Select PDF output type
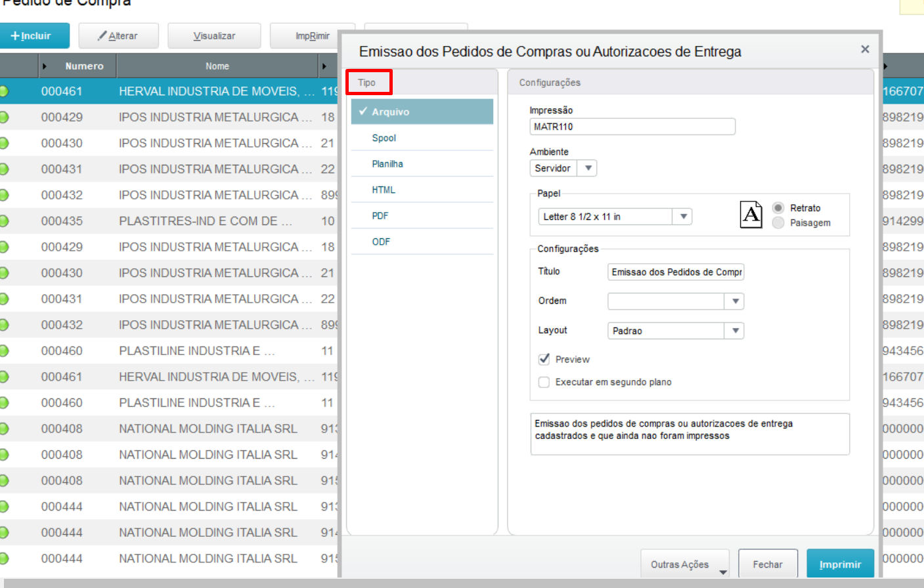Screen dimensions: 924x588 (x=422, y=215)
